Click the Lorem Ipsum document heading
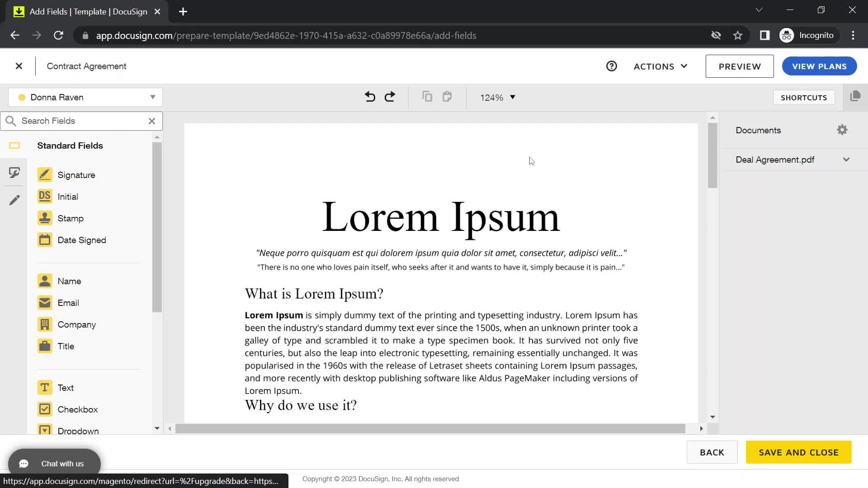868x488 pixels. coord(441,218)
